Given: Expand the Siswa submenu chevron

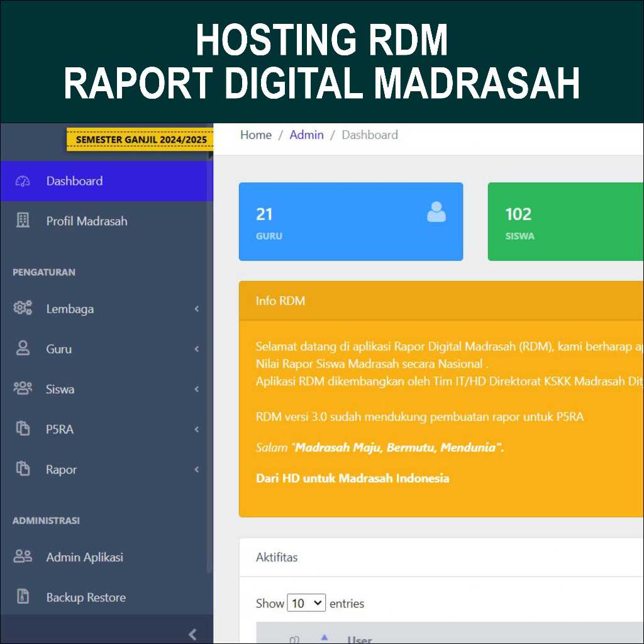Looking at the screenshot, I should pos(196,389).
